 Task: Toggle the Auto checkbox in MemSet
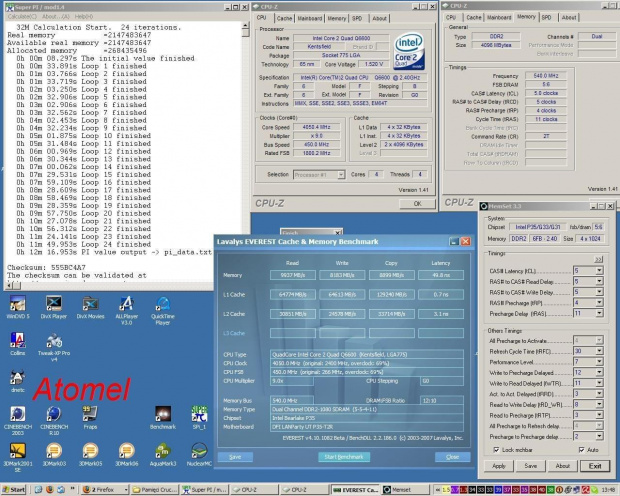click(x=581, y=450)
